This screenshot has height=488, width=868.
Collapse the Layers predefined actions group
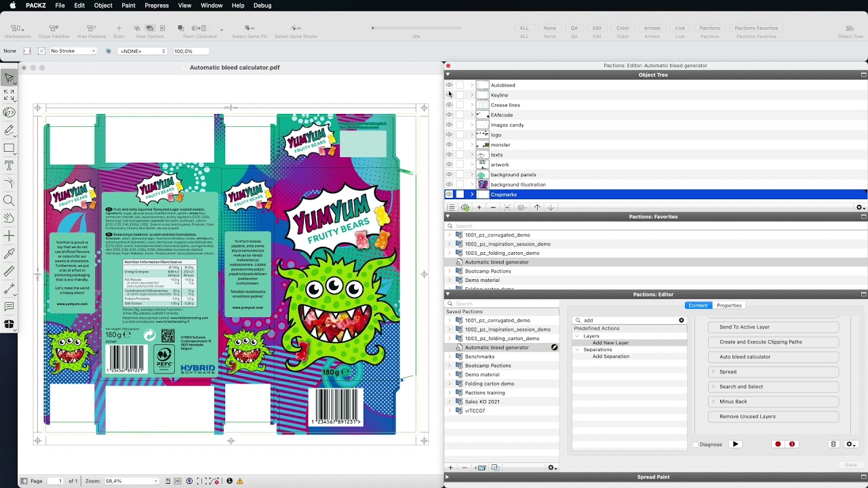(x=577, y=336)
